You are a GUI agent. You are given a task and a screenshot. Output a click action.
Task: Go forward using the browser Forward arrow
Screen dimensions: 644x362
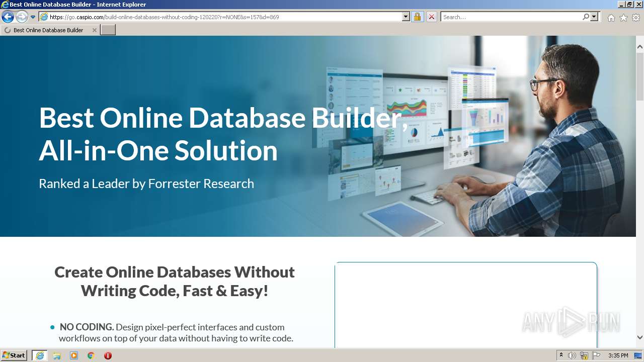point(22,17)
